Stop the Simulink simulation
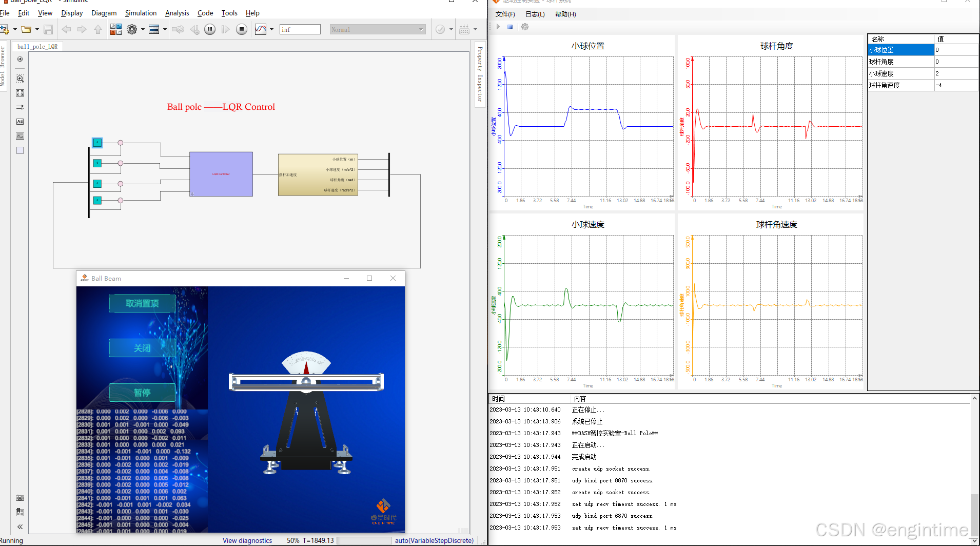This screenshot has height=546, width=980. click(x=242, y=29)
